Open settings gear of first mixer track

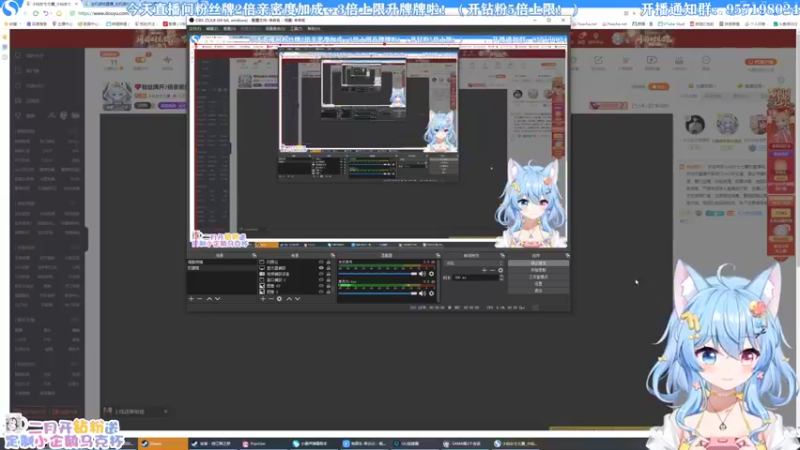[432, 274]
